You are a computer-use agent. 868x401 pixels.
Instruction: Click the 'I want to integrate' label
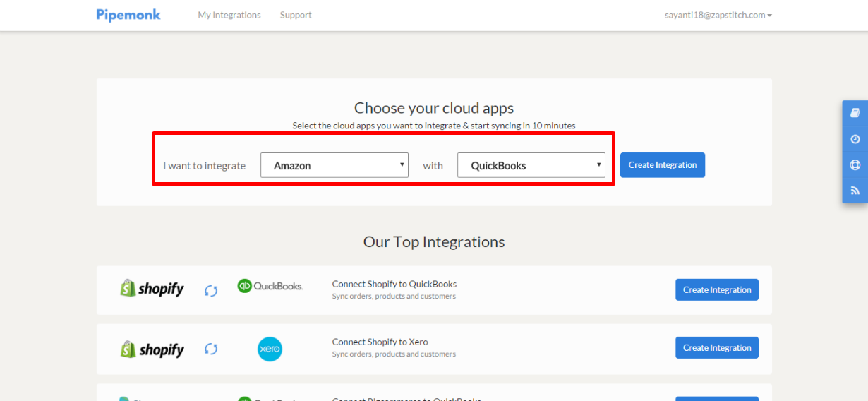click(x=205, y=166)
